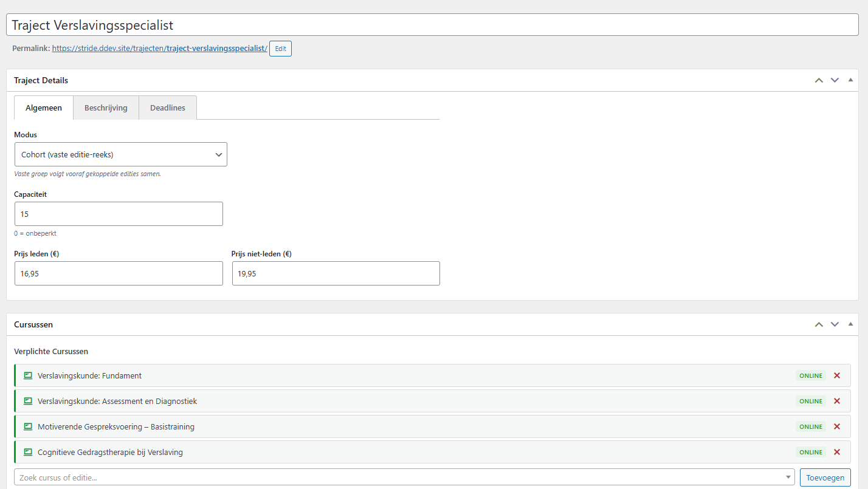
Task: Click the Toevoegen button
Action: tap(825, 477)
